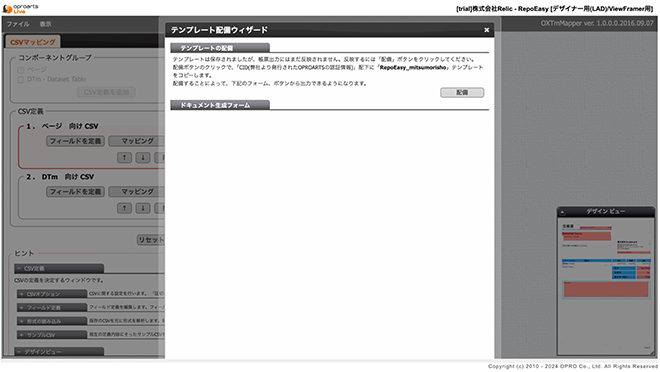660x372 pixels.
Task: Toggle the DTm - Dataset Table checkbox
Action: (21, 80)
